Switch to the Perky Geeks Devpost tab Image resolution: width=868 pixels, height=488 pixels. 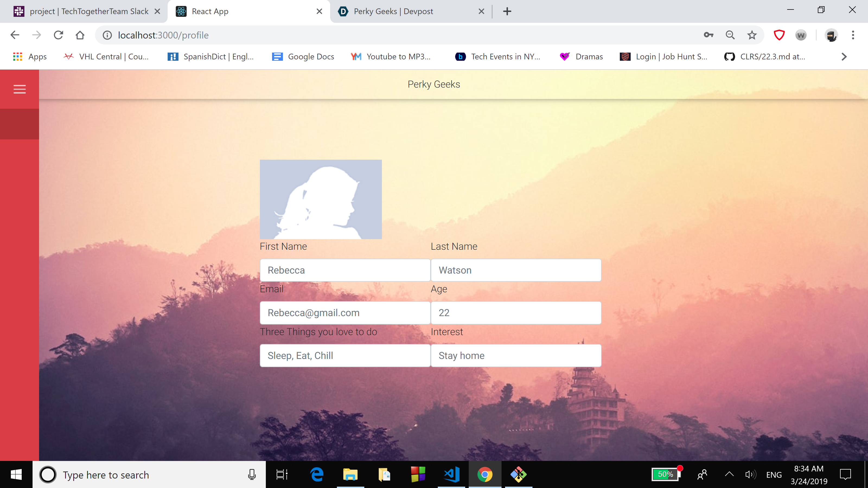coord(393,11)
